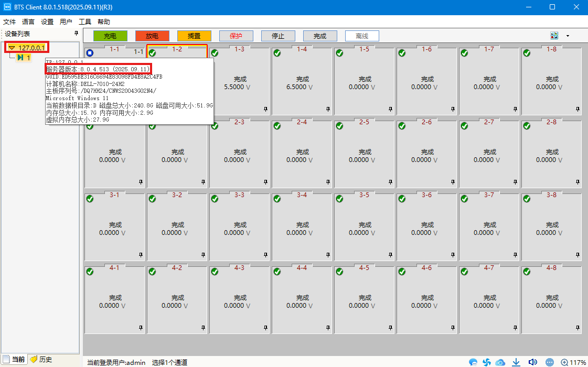Open the dropdown arrow beside layout icon
This screenshot has height=367, width=588.
click(x=568, y=36)
